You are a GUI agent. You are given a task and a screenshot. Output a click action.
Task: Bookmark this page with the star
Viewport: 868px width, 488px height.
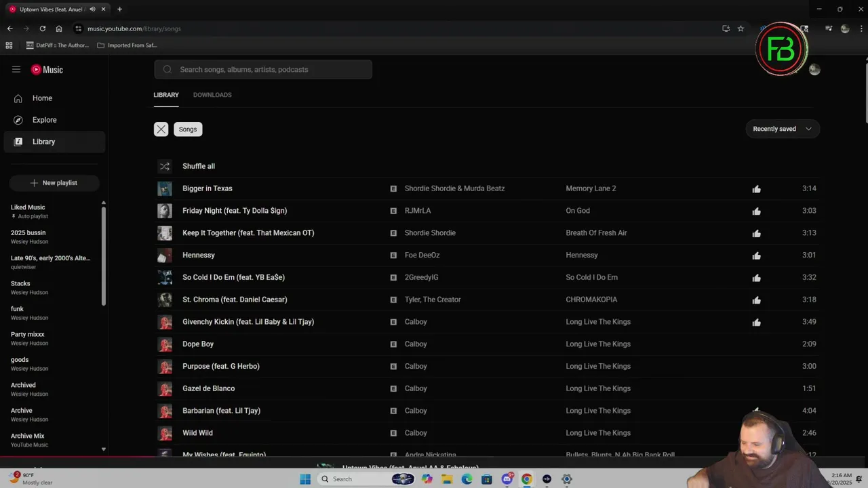(741, 28)
